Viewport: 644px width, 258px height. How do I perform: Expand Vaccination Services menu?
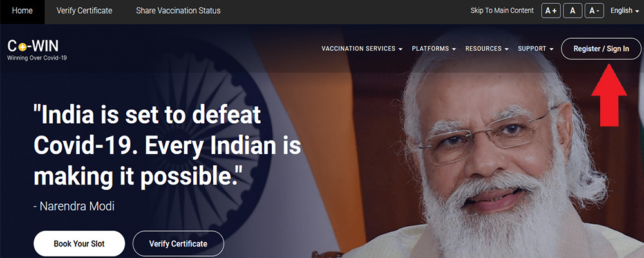point(361,48)
